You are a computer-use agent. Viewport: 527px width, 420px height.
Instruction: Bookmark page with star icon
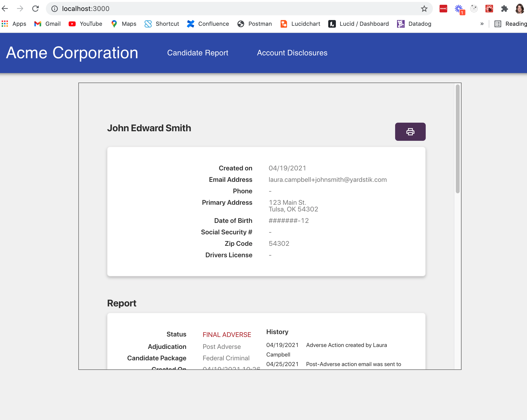tap(424, 9)
